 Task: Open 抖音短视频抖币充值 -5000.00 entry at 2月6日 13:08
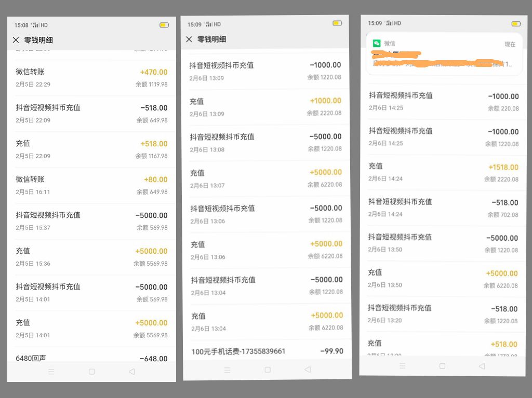[x=266, y=143]
